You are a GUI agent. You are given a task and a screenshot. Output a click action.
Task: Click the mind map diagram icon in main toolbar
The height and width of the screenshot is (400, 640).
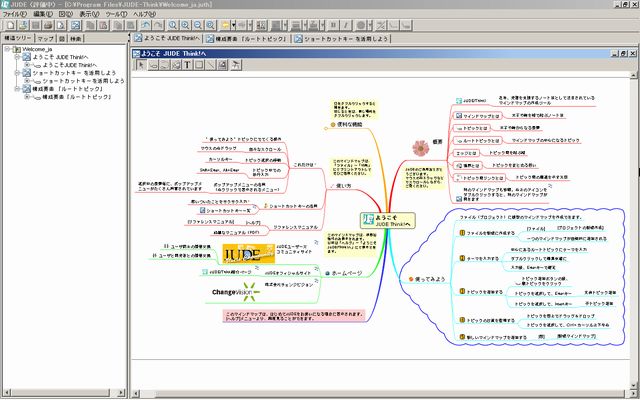click(76, 25)
